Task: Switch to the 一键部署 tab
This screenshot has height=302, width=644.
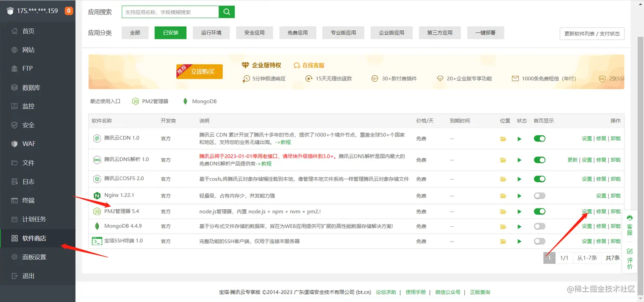Action: point(486,32)
